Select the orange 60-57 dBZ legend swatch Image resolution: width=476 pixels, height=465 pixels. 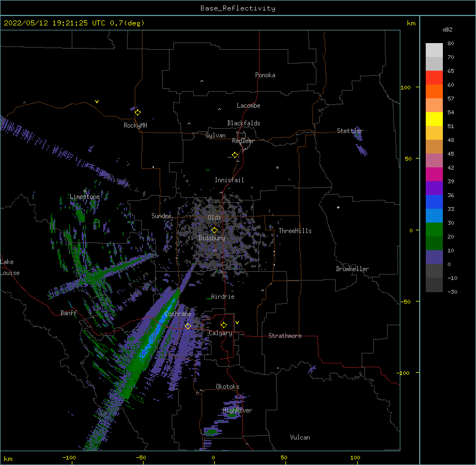434,91
